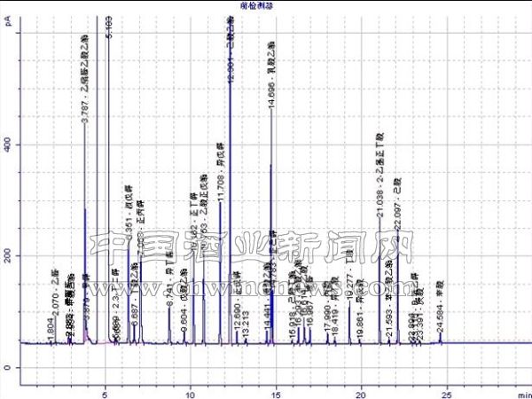532x399 pixels.
Task: Click the small peak labeled 24.584
Action: [x=440, y=337]
